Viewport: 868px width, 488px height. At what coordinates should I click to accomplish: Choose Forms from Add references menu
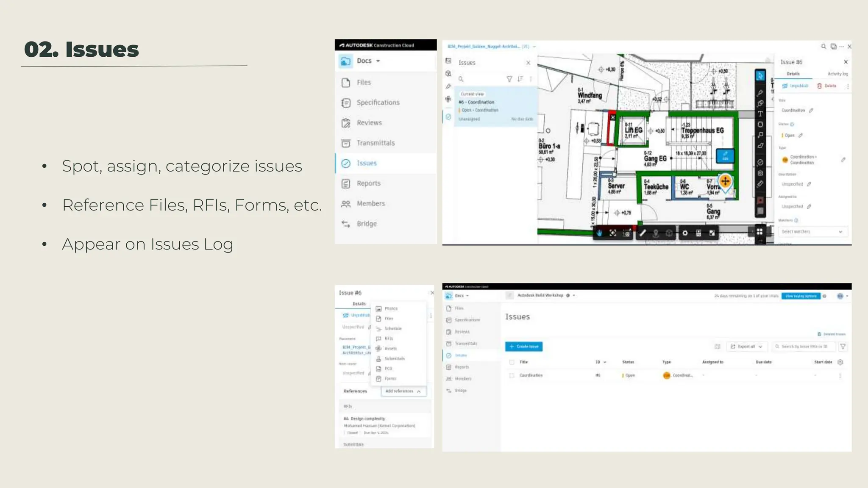[386, 379]
